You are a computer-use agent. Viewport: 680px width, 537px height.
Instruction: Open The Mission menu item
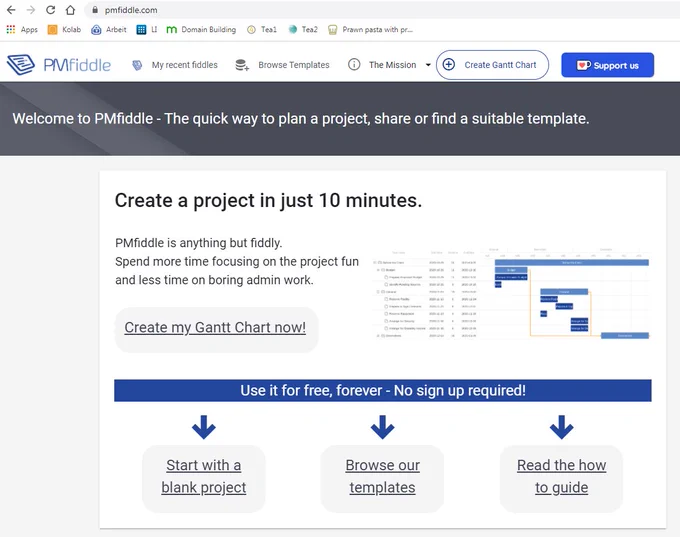tap(392, 65)
